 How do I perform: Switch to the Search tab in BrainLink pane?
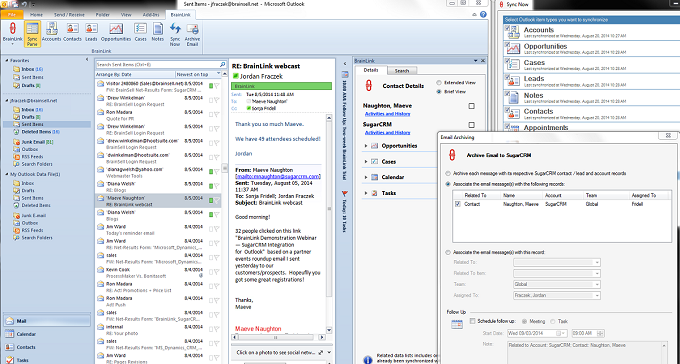point(402,70)
